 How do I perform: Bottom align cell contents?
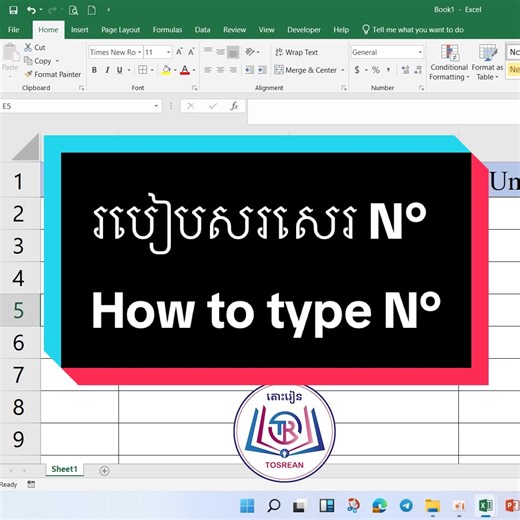[233, 52]
